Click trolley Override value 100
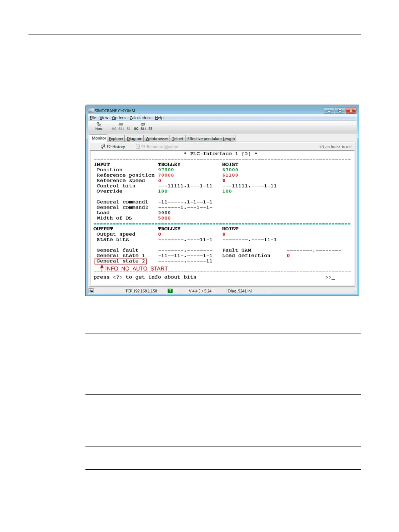This screenshot has width=399, height=532. click(163, 191)
